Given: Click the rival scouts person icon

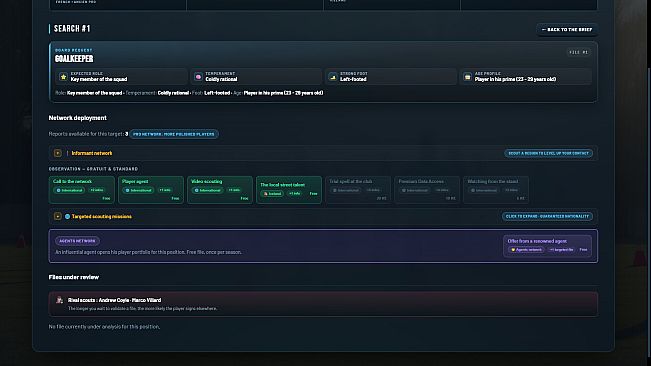Looking at the screenshot, I should tap(59, 300).
